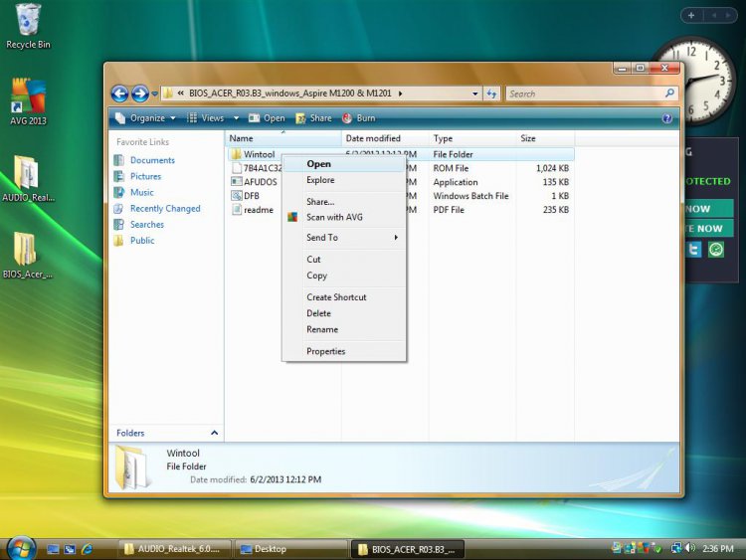Expand the Views dropdown arrow
This screenshot has width=746, height=560.
tap(236, 118)
